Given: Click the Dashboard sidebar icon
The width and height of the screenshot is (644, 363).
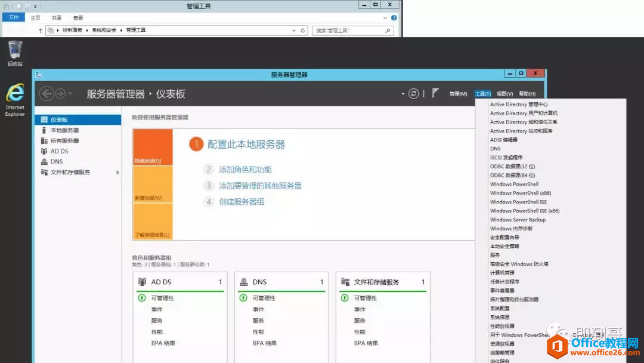Looking at the screenshot, I should [44, 119].
